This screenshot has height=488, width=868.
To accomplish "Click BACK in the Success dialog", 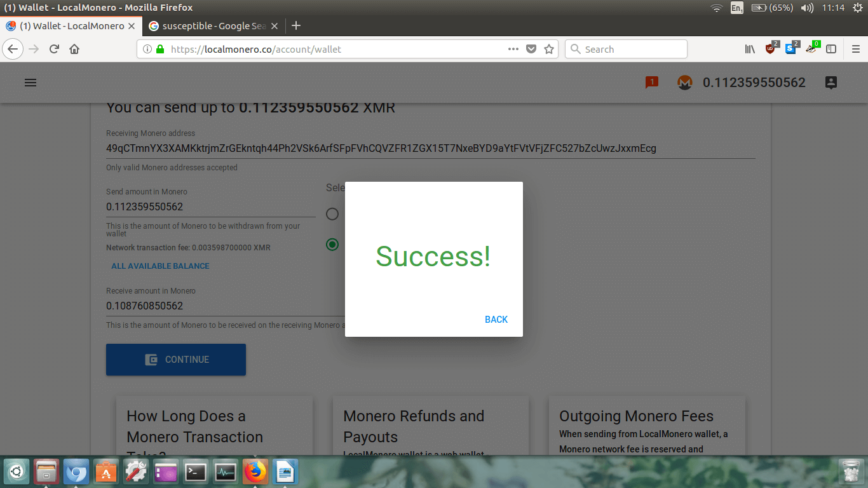I will pos(496,320).
